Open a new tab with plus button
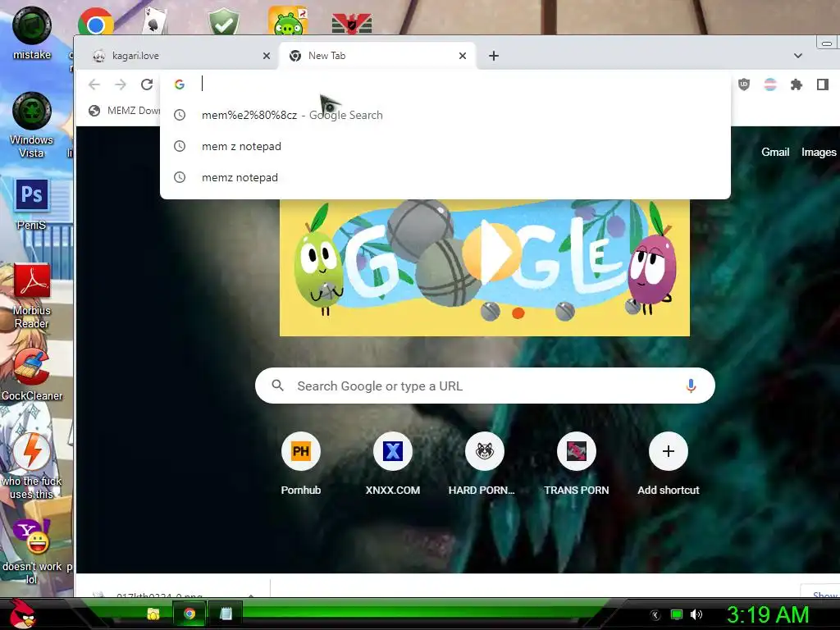This screenshot has height=630, width=840. pyautogui.click(x=494, y=56)
